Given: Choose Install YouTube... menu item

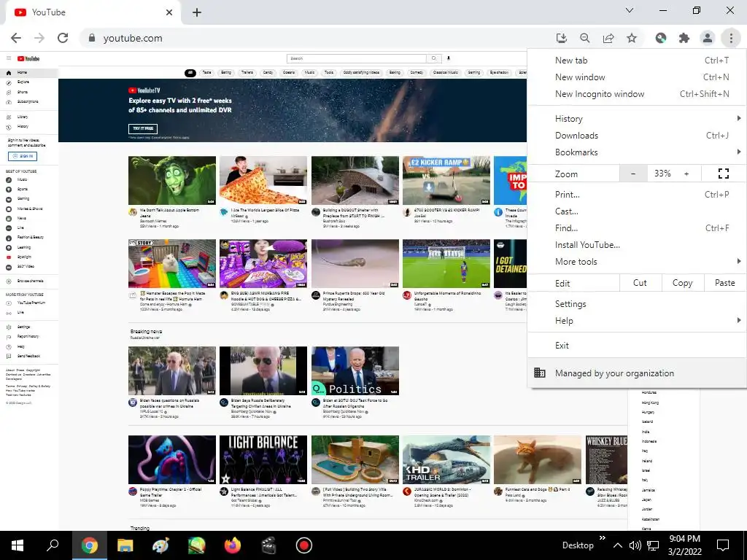Looking at the screenshot, I should coord(637,245).
